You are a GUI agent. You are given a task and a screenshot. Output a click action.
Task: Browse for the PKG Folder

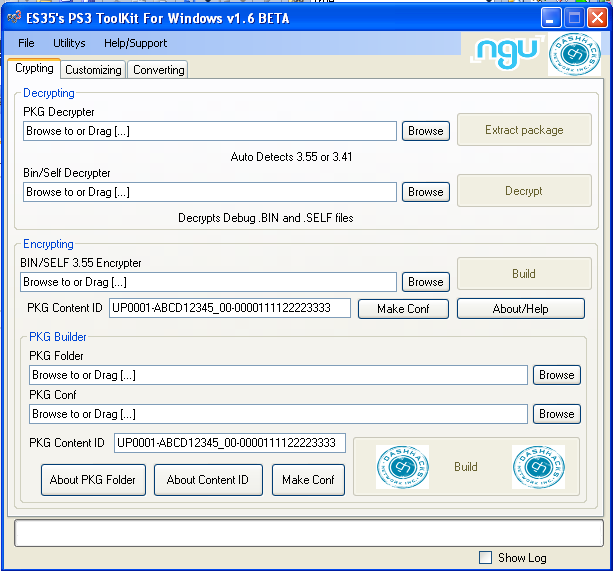pos(557,375)
